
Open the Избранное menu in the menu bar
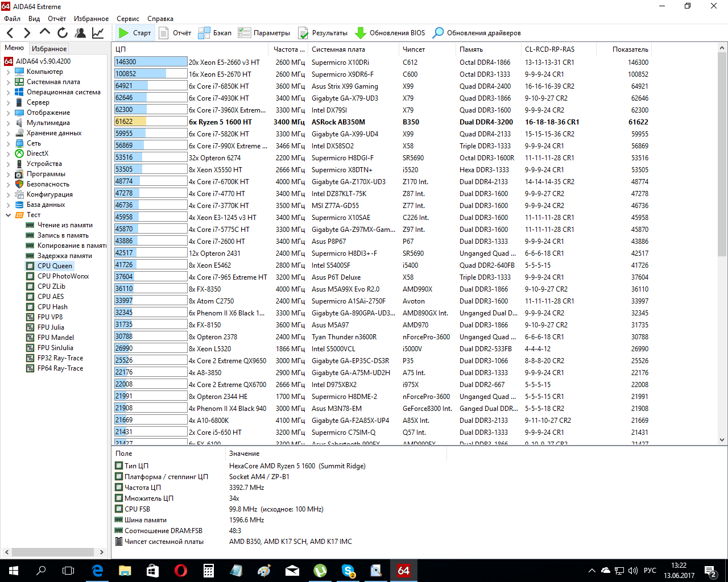point(91,19)
